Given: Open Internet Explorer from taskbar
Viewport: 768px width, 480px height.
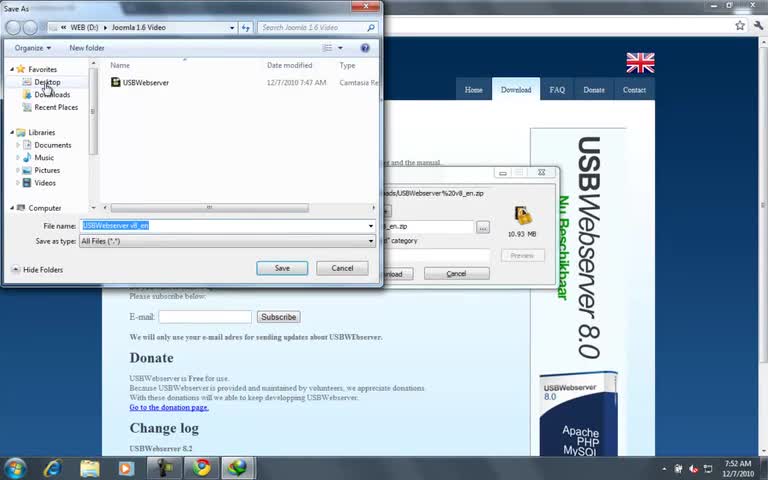Looking at the screenshot, I should (52, 468).
